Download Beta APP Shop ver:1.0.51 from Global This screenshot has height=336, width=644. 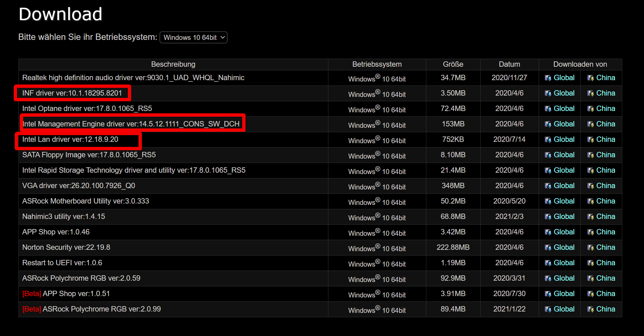564,294
